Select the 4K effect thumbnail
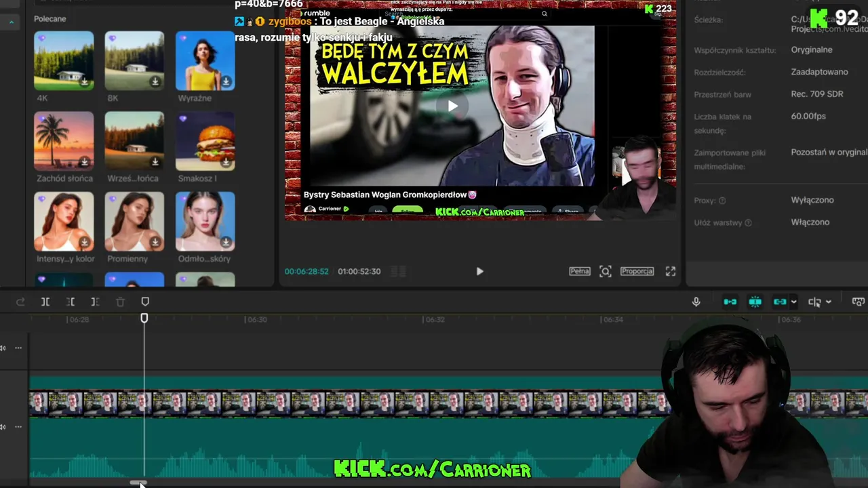The image size is (868, 488). coord(64,60)
